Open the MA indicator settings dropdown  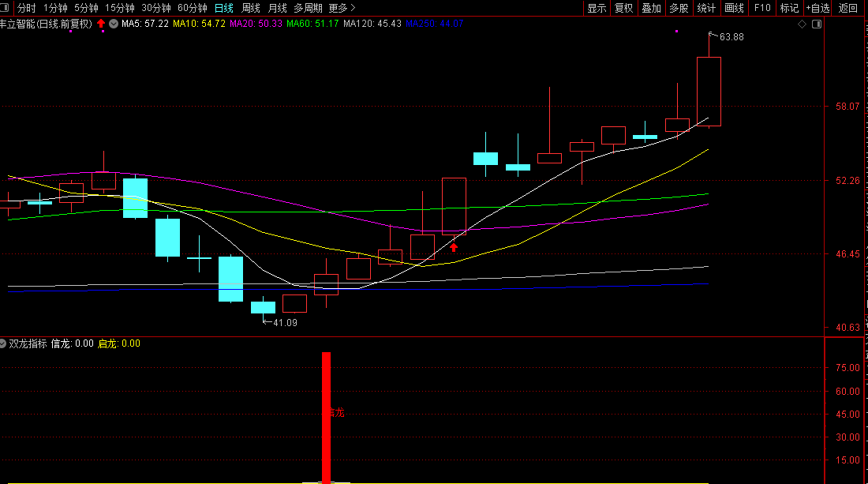click(x=114, y=24)
